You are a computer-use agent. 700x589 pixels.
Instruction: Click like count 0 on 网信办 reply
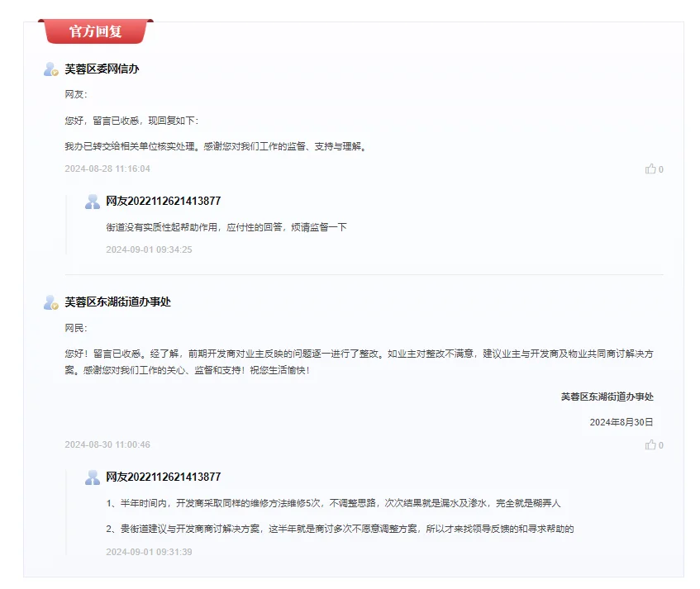[x=660, y=169]
